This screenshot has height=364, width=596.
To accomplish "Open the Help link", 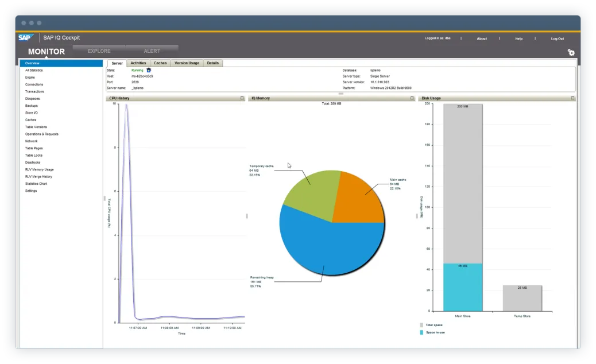I will coord(518,38).
